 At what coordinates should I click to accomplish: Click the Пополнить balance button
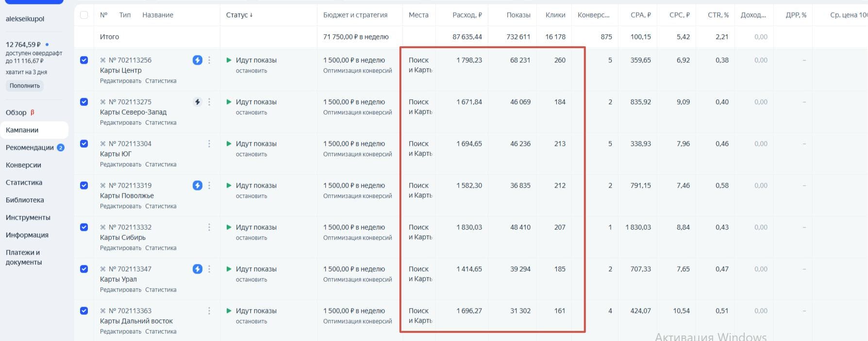coord(25,85)
